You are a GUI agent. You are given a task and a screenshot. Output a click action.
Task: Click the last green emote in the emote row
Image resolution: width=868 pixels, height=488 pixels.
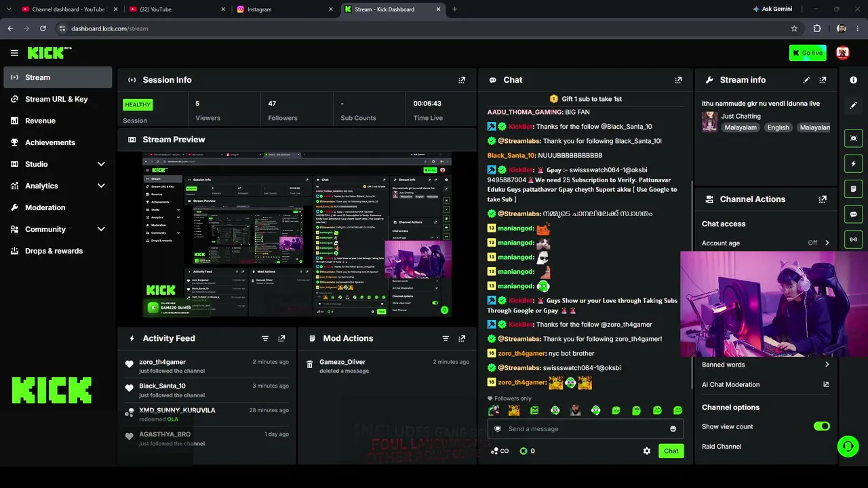[x=677, y=410]
